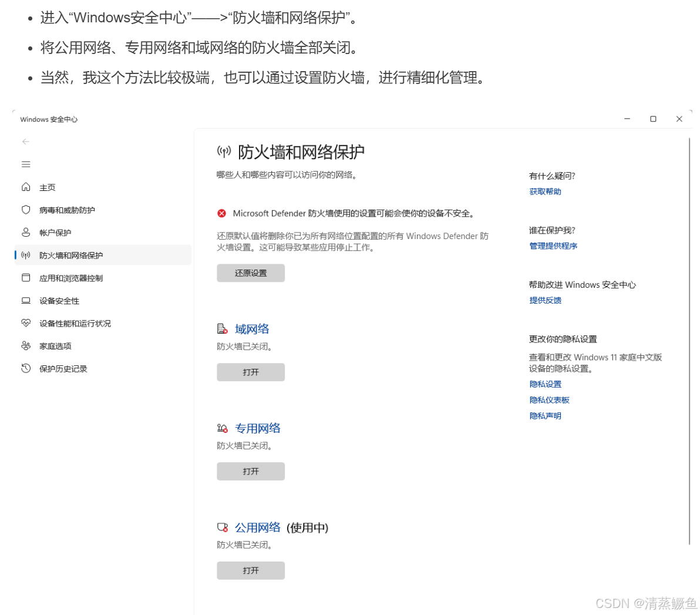The height and width of the screenshot is (615, 700).
Task: Select 设备安全性 sidebar item
Action: click(103, 301)
